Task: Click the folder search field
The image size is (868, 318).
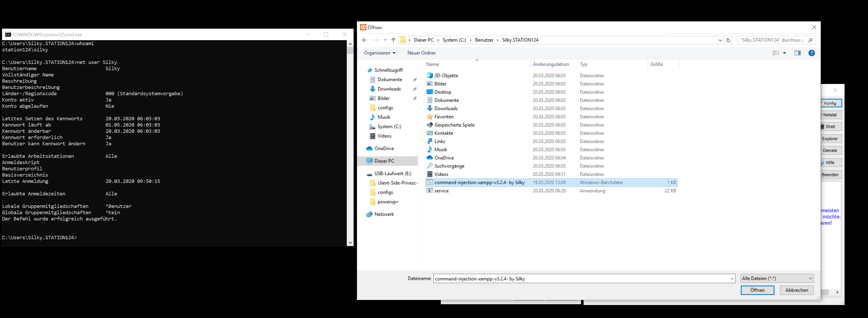Action: 772,40
